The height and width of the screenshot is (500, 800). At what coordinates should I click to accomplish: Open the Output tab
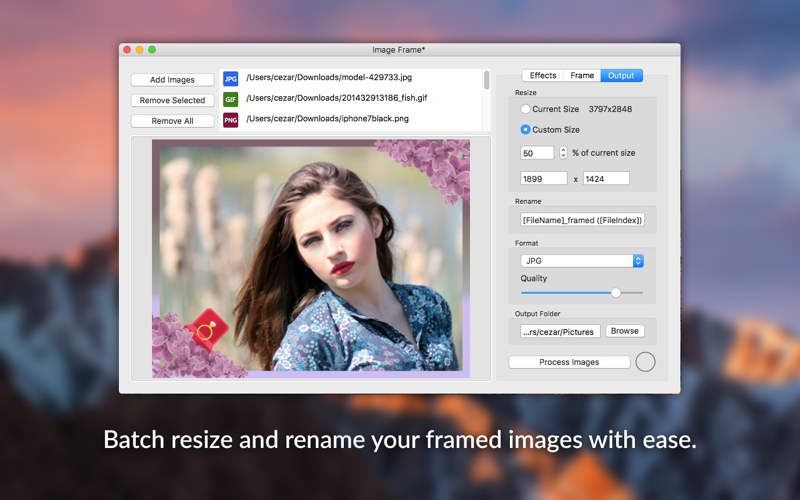click(621, 76)
